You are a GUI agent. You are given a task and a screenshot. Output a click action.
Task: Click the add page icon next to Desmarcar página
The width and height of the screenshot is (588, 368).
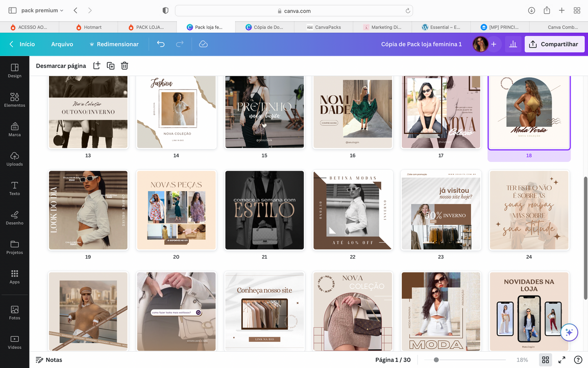[96, 65]
